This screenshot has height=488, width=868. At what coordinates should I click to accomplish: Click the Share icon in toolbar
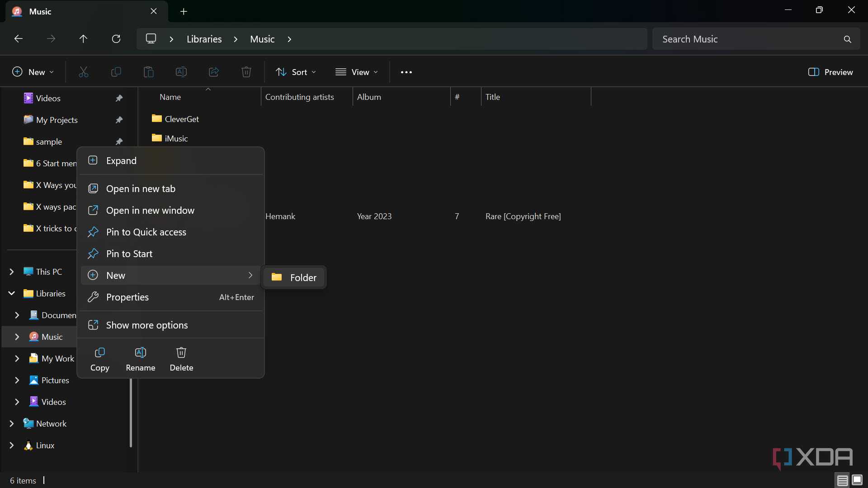click(214, 72)
